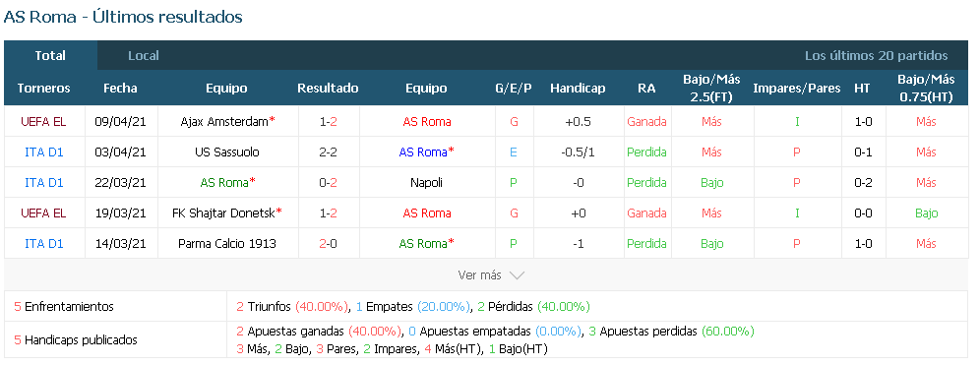This screenshot has width=980, height=365.
Task: Click the 2-2 result against Sassuolo
Action: tap(328, 152)
